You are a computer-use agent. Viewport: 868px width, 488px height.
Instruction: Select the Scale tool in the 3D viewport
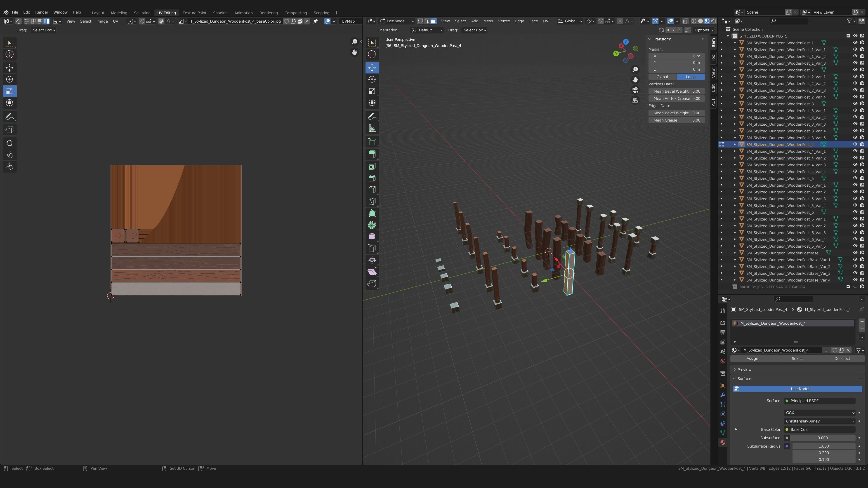(372, 91)
